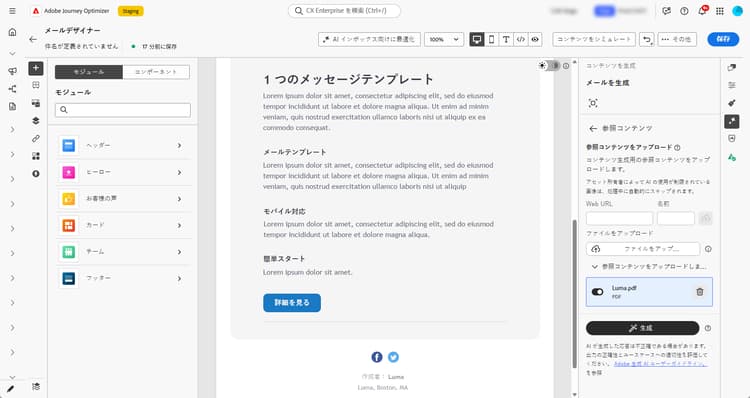Click the eye preview icon in toolbar
The height and width of the screenshot is (398, 750).
pos(535,39)
